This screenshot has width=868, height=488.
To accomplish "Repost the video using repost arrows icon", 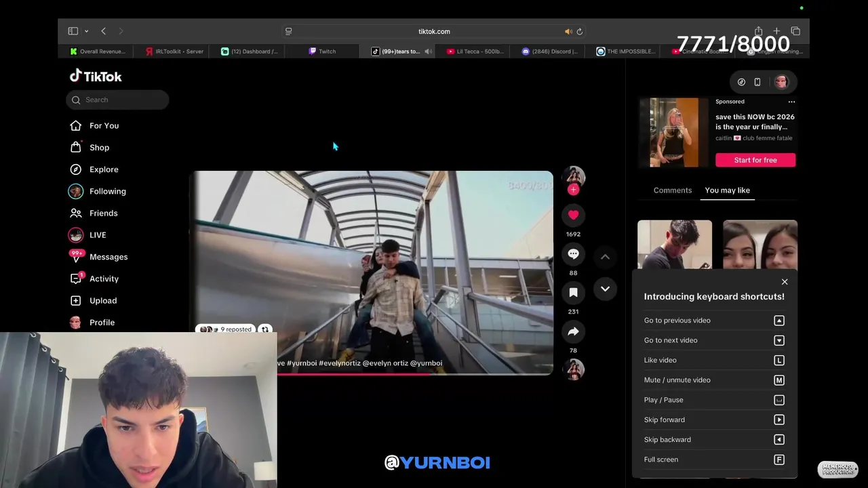I will [x=265, y=329].
